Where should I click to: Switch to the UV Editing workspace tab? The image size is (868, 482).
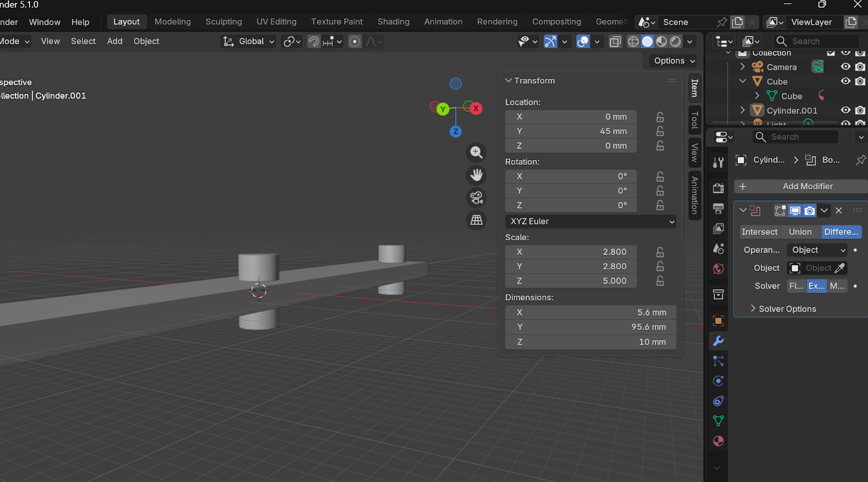click(276, 21)
